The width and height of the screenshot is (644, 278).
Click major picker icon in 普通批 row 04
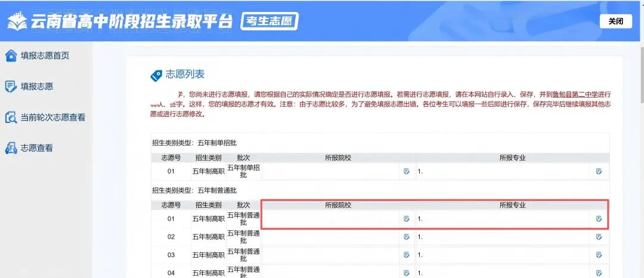(599, 273)
